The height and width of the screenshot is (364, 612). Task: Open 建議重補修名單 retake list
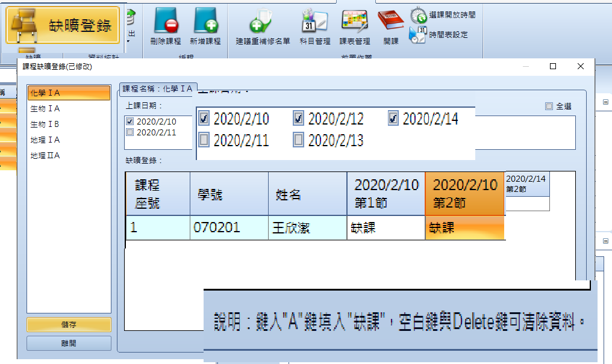pyautogui.click(x=263, y=26)
